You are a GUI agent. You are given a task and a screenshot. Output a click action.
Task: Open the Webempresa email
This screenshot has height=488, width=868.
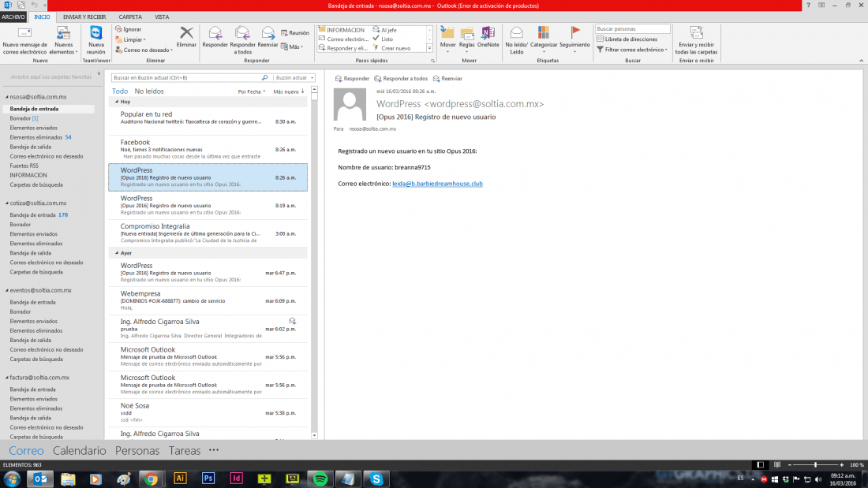208,300
